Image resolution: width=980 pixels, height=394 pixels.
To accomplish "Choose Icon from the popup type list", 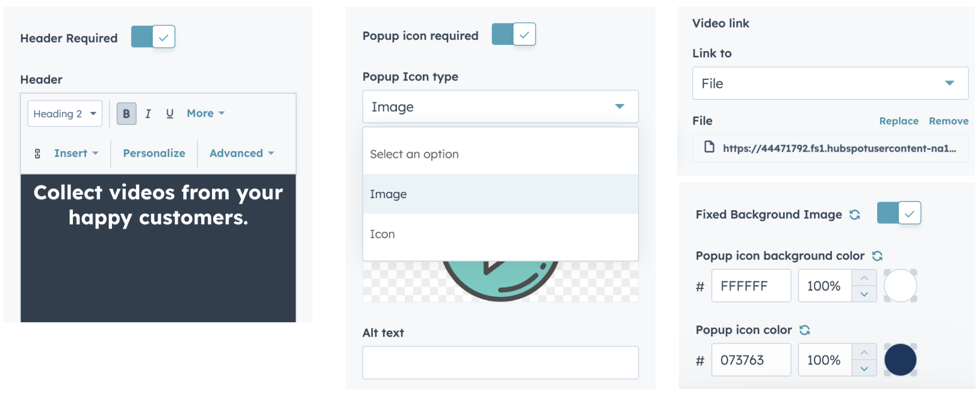I will pyautogui.click(x=383, y=234).
